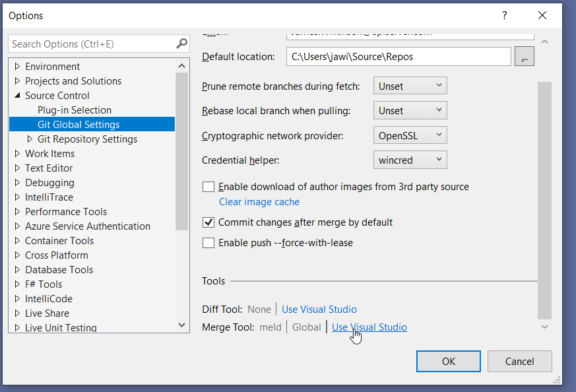Expand the Environment tree node
The height and width of the screenshot is (392, 576).
17,67
